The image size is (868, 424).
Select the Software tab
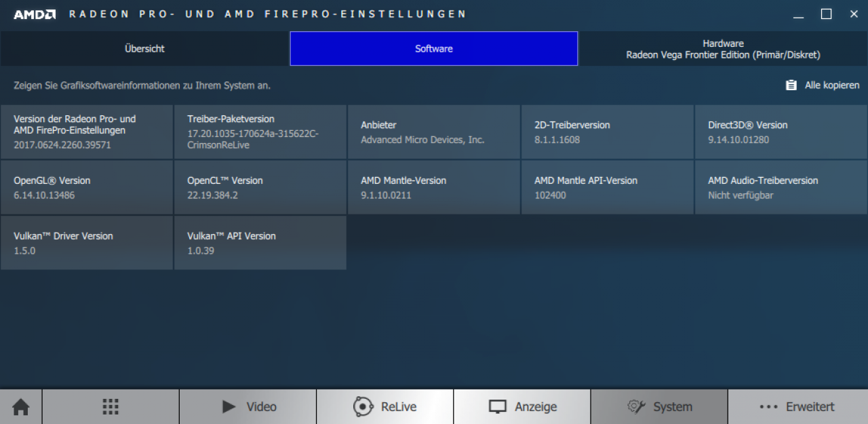pos(434,49)
